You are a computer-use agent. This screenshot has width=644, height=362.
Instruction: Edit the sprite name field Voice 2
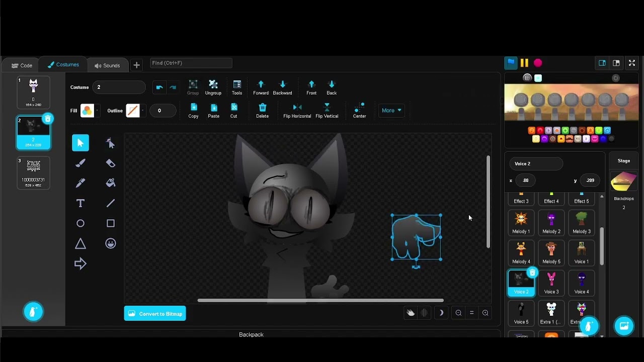[x=536, y=163]
